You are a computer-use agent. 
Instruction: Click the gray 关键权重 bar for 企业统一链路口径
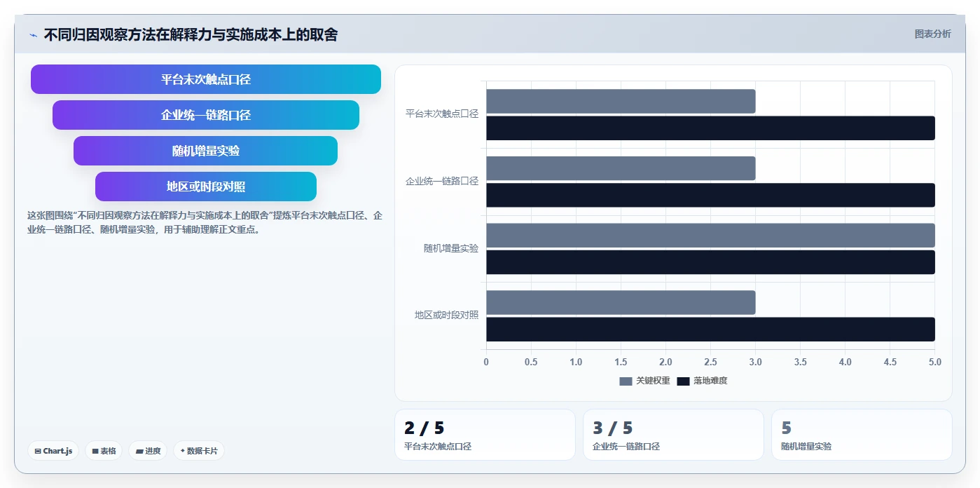tap(621, 168)
